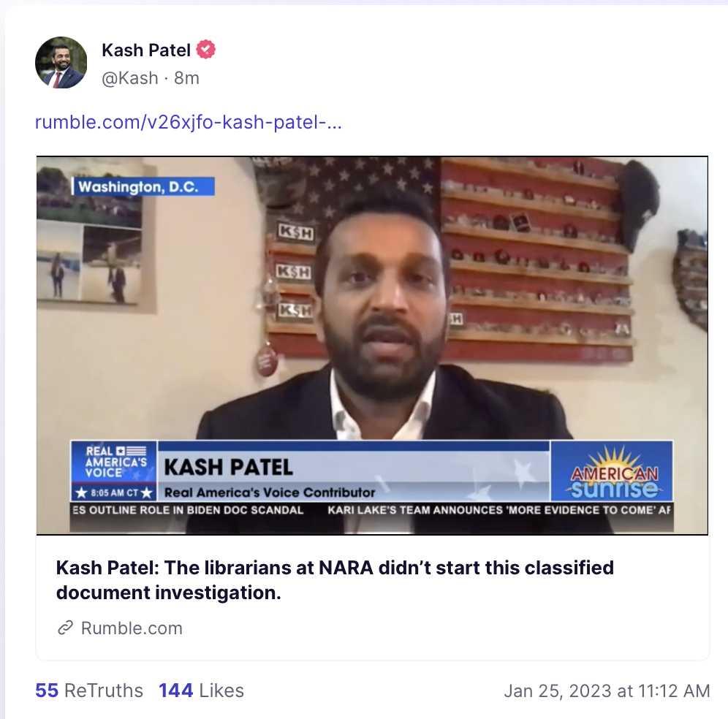Click the red verified badge icon
This screenshot has height=719, width=728.
(205, 49)
